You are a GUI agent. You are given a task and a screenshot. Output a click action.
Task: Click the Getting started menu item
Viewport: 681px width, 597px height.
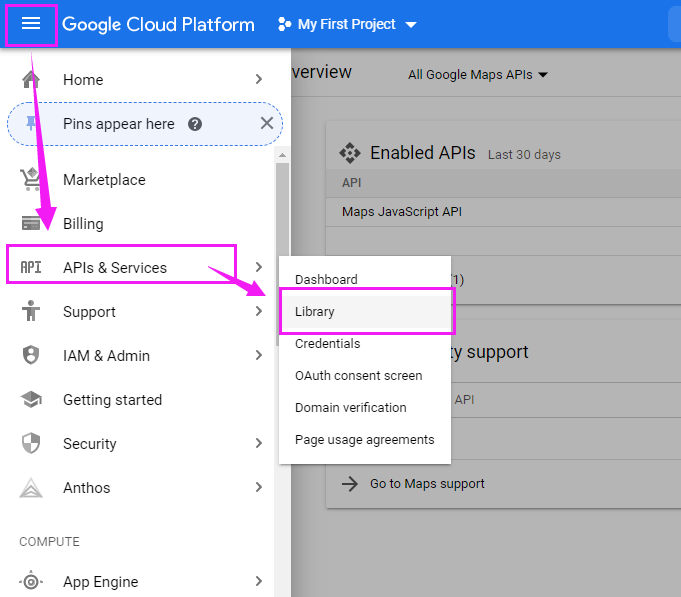click(137, 399)
